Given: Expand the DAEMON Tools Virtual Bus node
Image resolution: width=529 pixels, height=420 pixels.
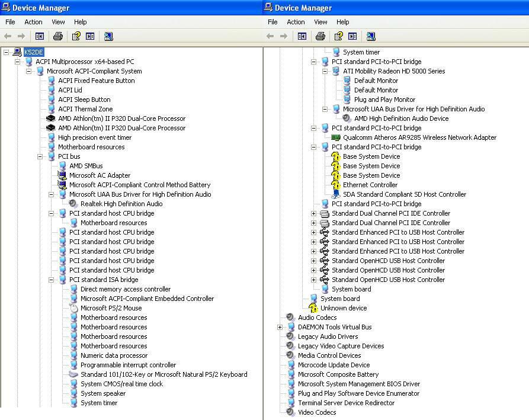Looking at the screenshot, I should 280,327.
